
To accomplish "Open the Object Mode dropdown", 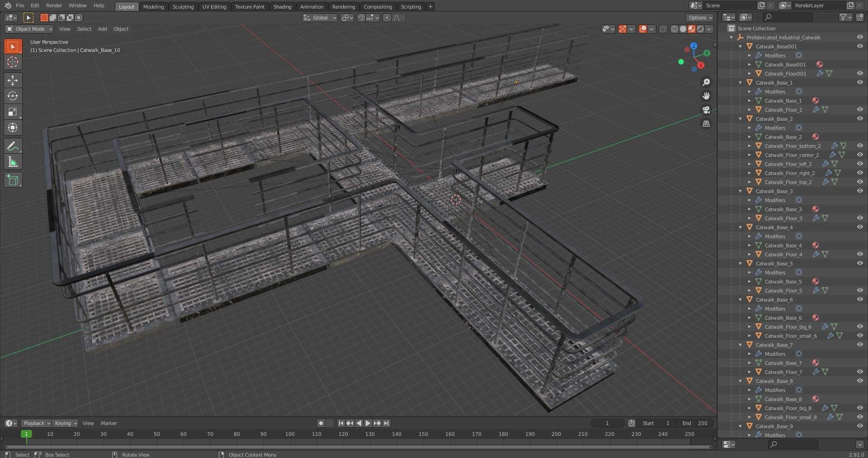I will [29, 29].
